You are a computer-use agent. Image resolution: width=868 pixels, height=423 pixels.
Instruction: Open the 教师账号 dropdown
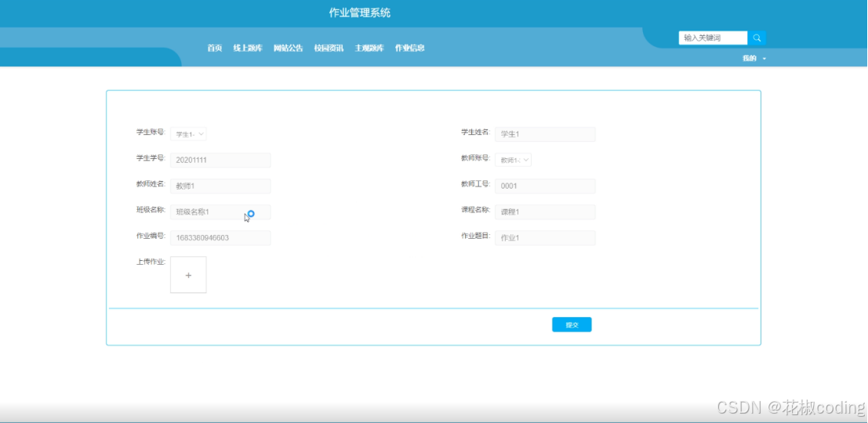click(513, 160)
